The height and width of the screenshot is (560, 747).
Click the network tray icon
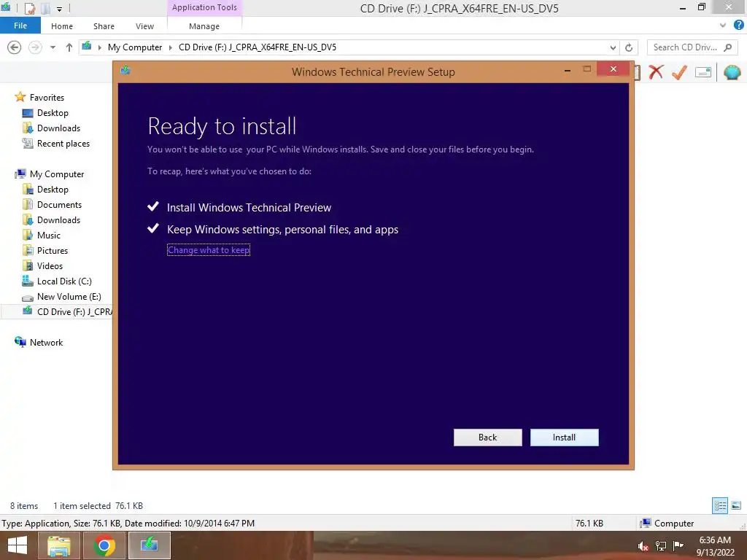pyautogui.click(x=661, y=545)
